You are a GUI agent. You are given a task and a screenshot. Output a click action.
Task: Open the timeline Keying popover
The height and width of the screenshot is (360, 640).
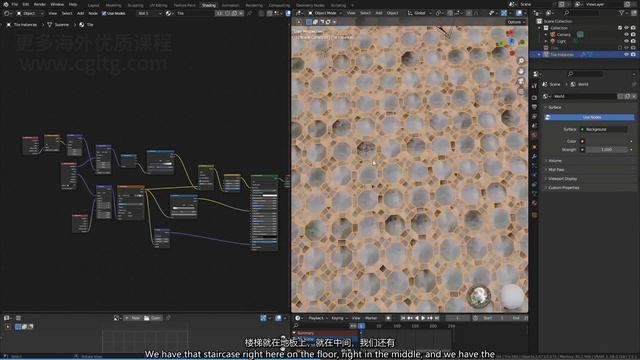[339, 318]
